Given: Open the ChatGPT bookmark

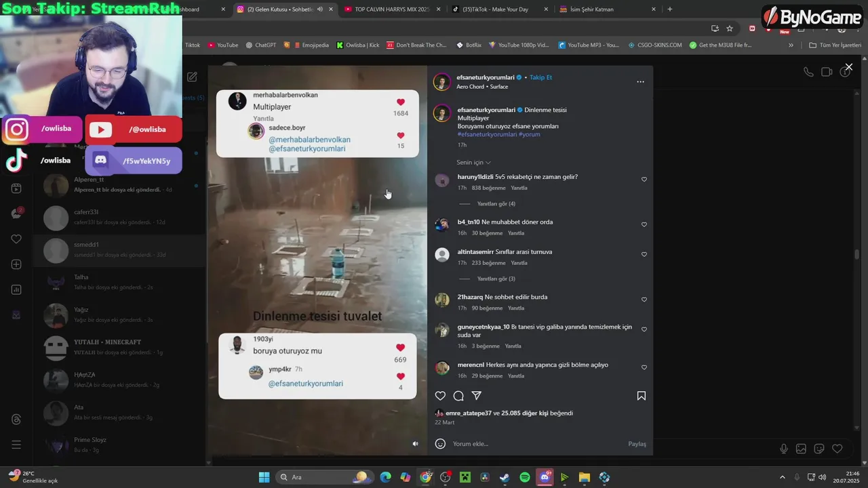Looking at the screenshot, I should coord(261,45).
